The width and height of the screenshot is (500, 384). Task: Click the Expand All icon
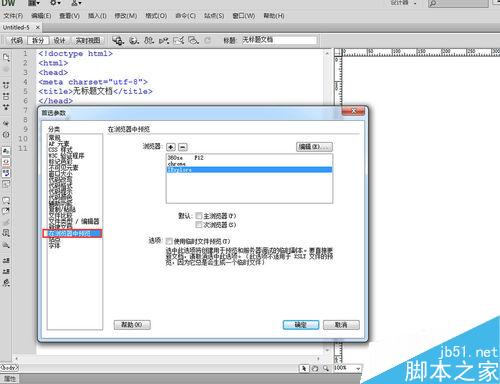click(x=6, y=107)
